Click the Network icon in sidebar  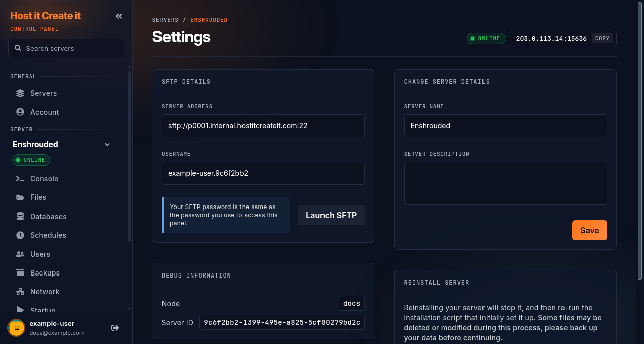pos(20,292)
